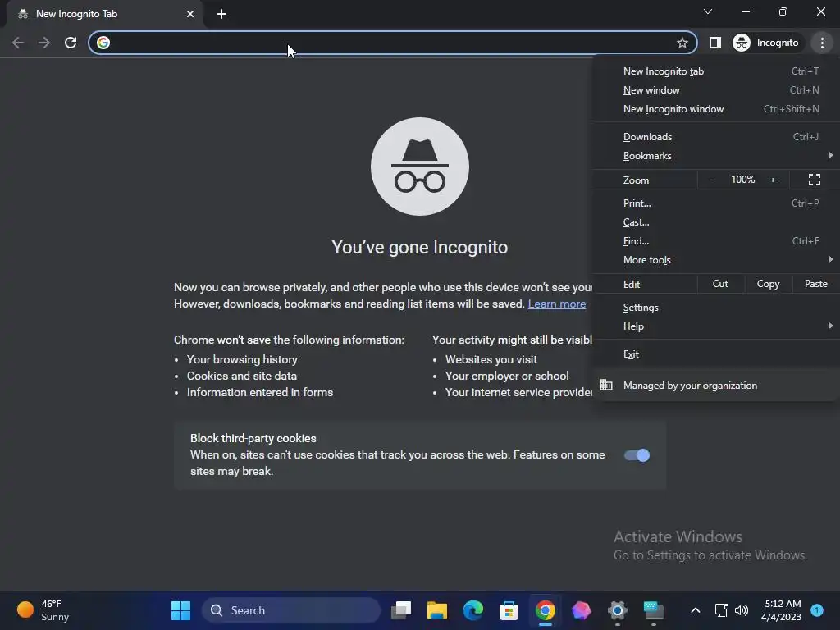Expand the Help submenu

point(715,326)
